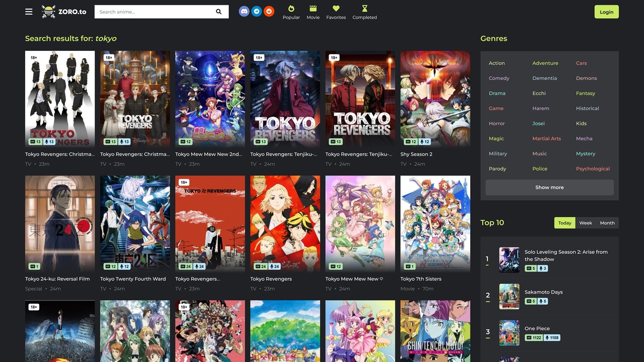Open Sakamoto Days in Top 10

coord(543,292)
